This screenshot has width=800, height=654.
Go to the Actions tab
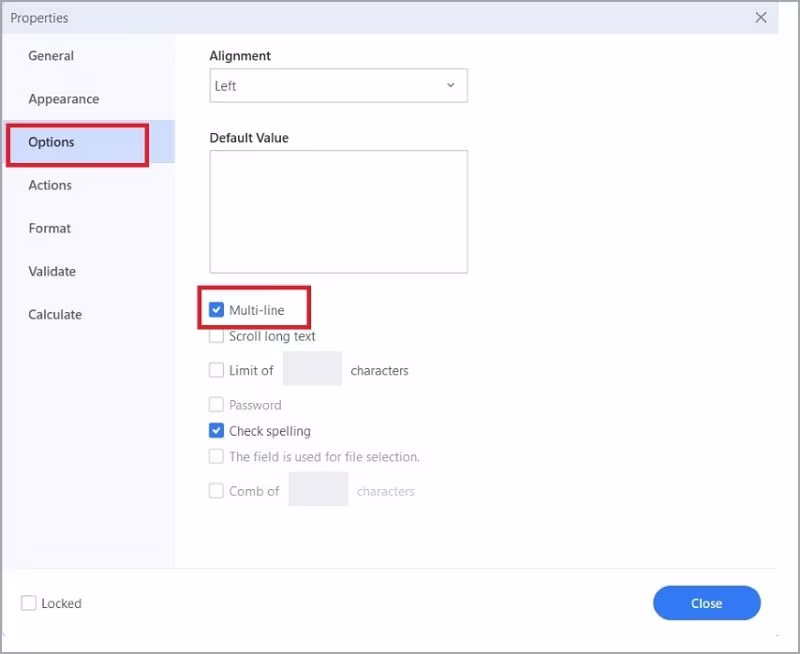point(50,185)
